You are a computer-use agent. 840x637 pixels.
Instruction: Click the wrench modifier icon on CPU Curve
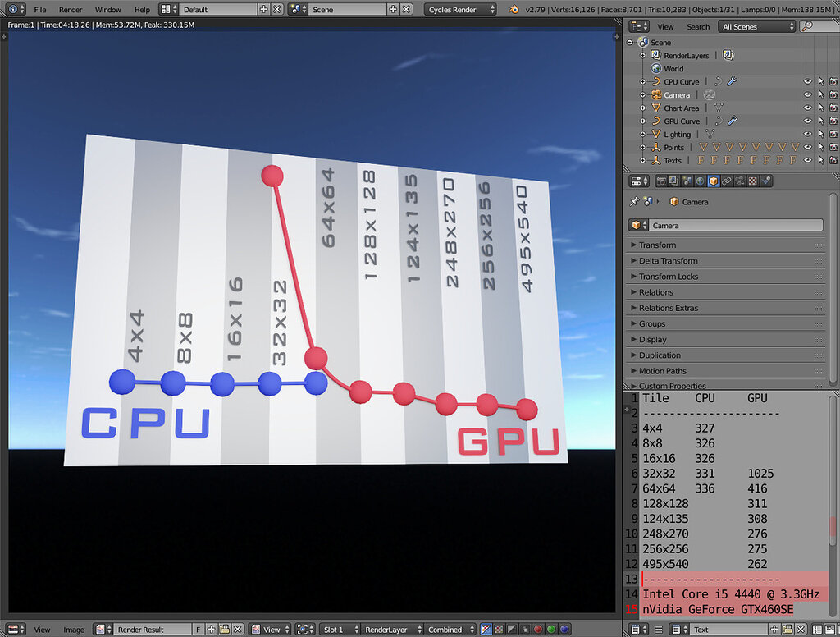[732, 81]
